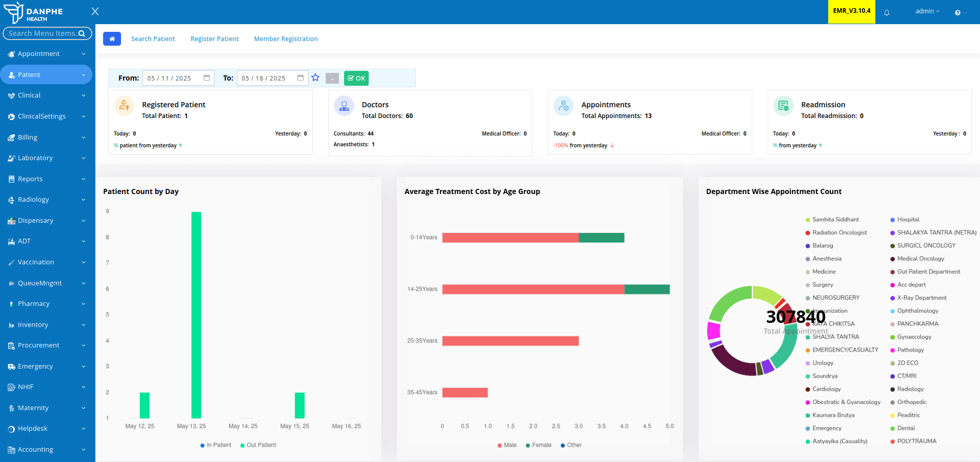Screen dimensions: 980x462
Task: Click the Appointments card icon
Action: coord(564,106)
